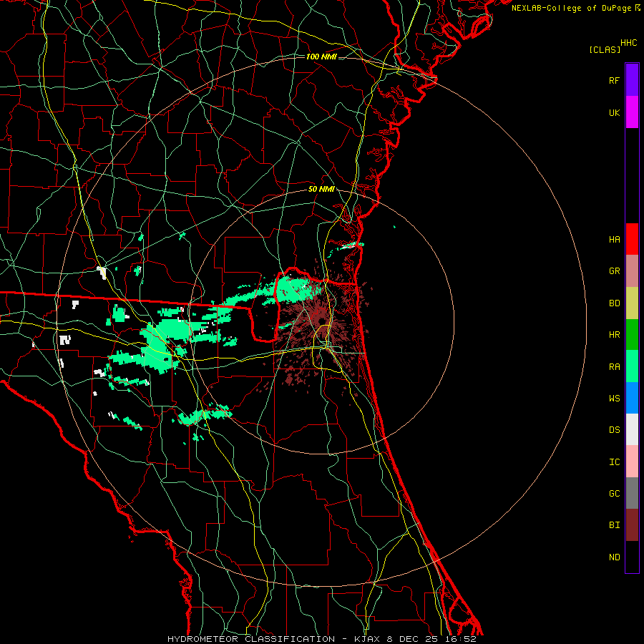
Task: Click the "WS" legend label
Action: (615, 399)
